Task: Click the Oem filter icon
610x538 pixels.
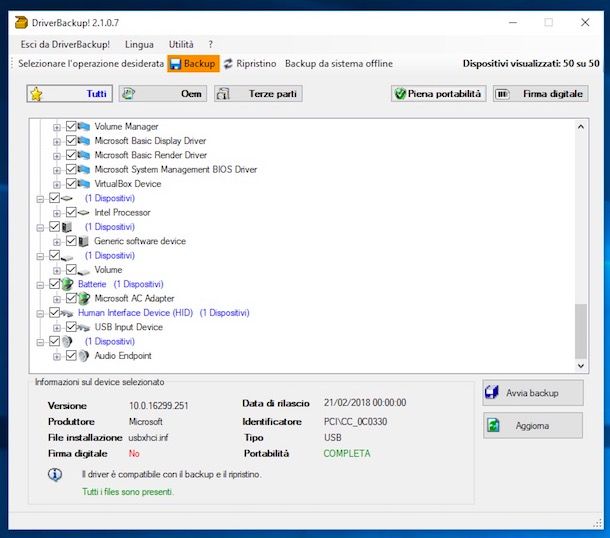Action: point(128,94)
